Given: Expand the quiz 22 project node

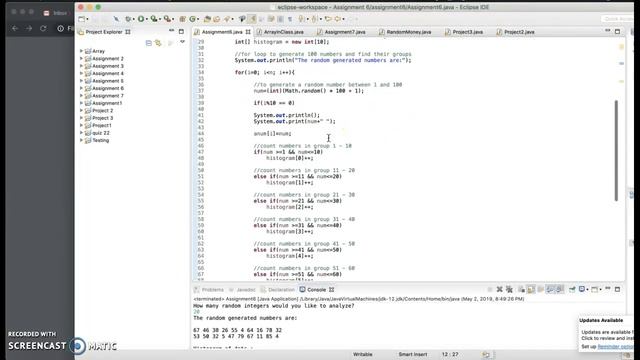Looking at the screenshot, I should tap(81, 133).
